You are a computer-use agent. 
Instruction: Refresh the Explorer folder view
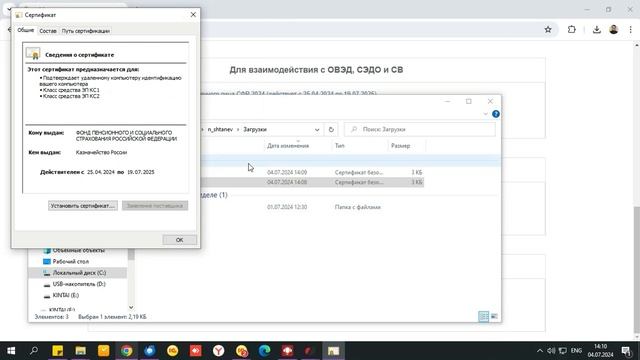[331, 129]
